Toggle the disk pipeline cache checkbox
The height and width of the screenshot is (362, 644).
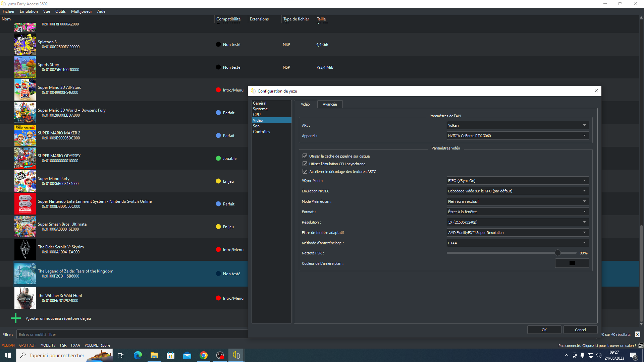tap(305, 156)
